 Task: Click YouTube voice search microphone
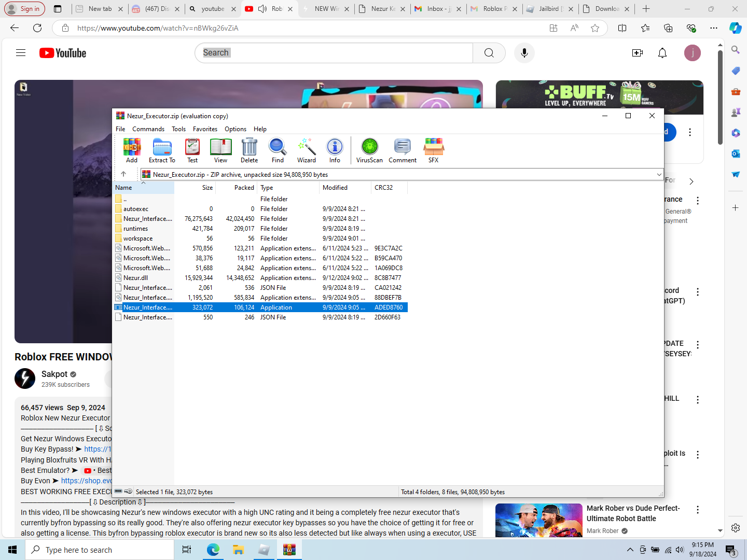point(524,53)
